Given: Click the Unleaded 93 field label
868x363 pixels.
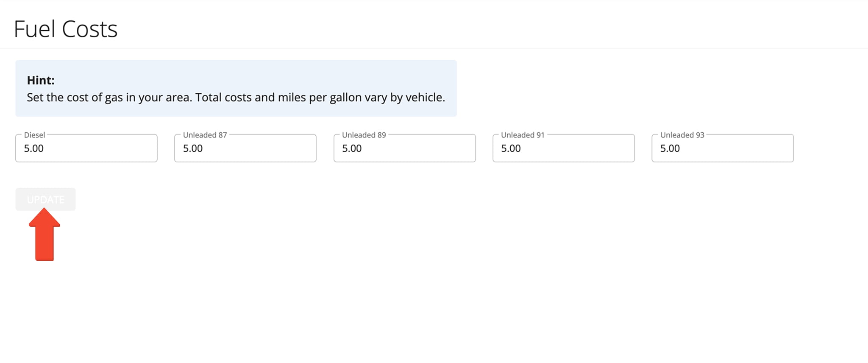Looking at the screenshot, I should click(x=682, y=135).
